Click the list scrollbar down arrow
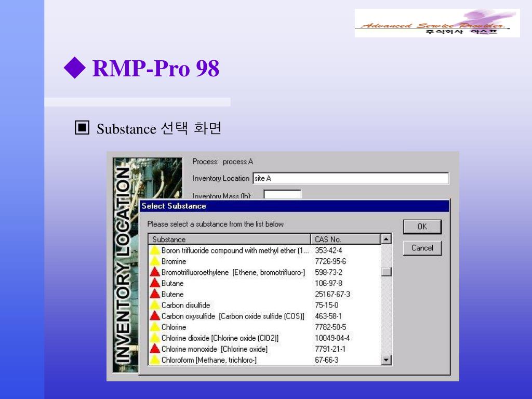This screenshot has height=399, width=532. coord(386,360)
